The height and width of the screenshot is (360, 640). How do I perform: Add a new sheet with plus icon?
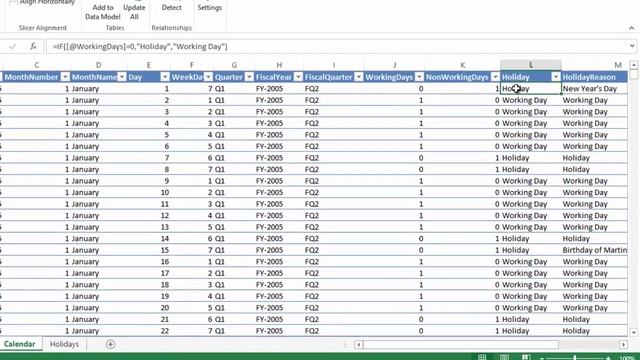pyautogui.click(x=110, y=344)
